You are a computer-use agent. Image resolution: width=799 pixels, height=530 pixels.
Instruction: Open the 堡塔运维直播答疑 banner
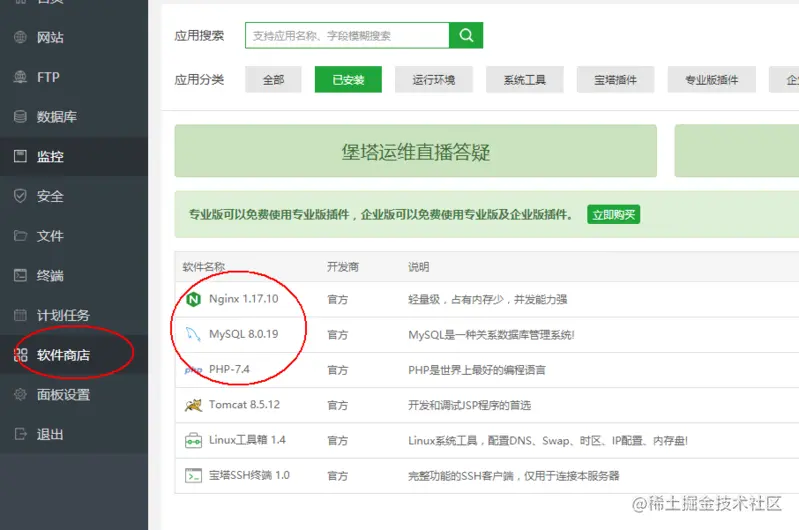(415, 151)
